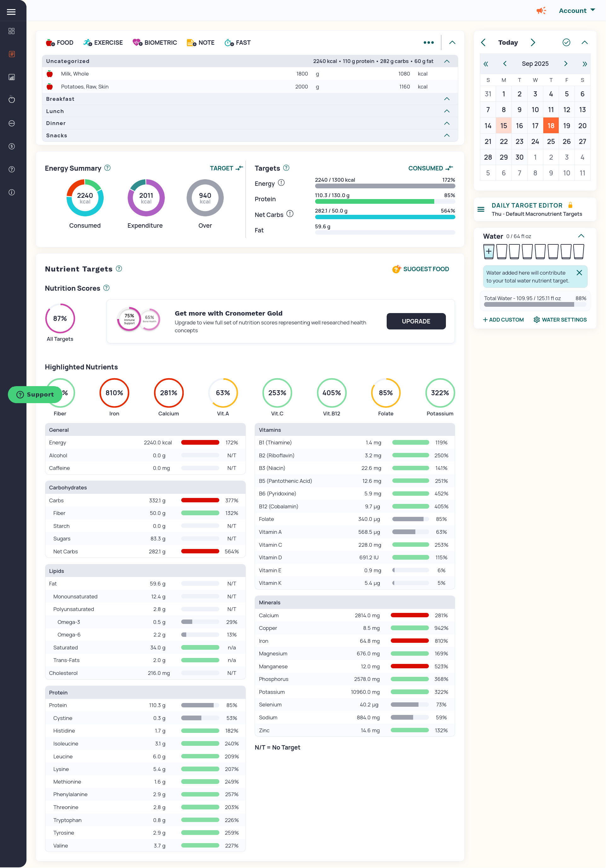606x868 pixels.
Task: Click the Protein target progress bar
Action: coord(385,202)
